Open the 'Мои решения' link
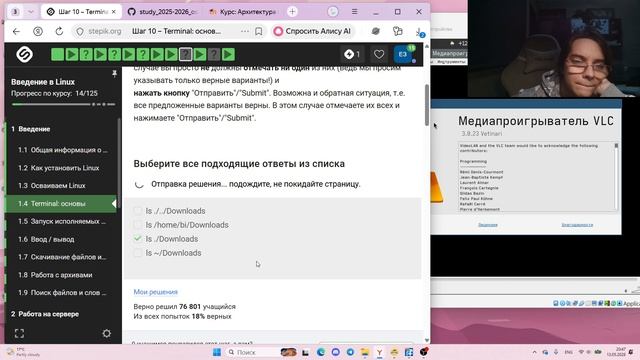Screen dimensions: 640x360 [156, 292]
